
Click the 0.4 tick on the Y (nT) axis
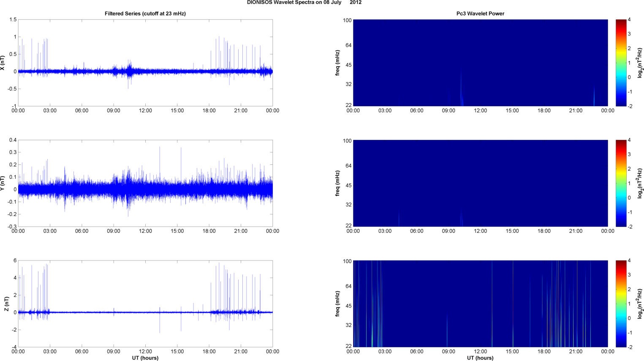point(13,140)
